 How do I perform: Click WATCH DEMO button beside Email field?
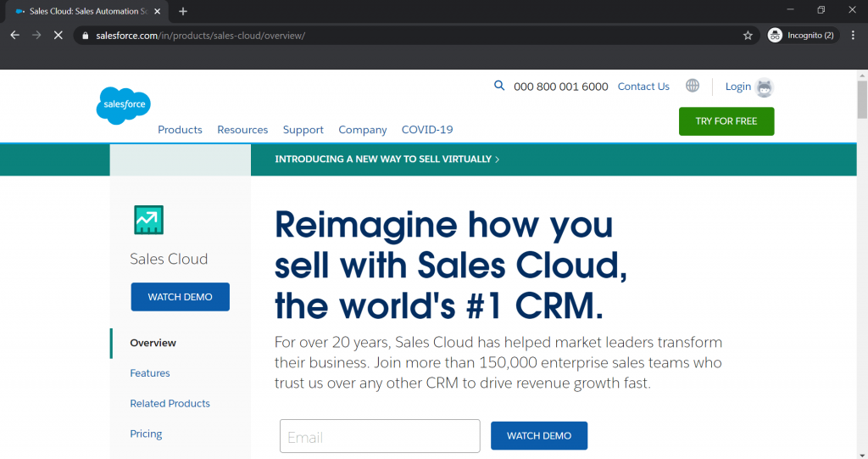pyautogui.click(x=538, y=436)
